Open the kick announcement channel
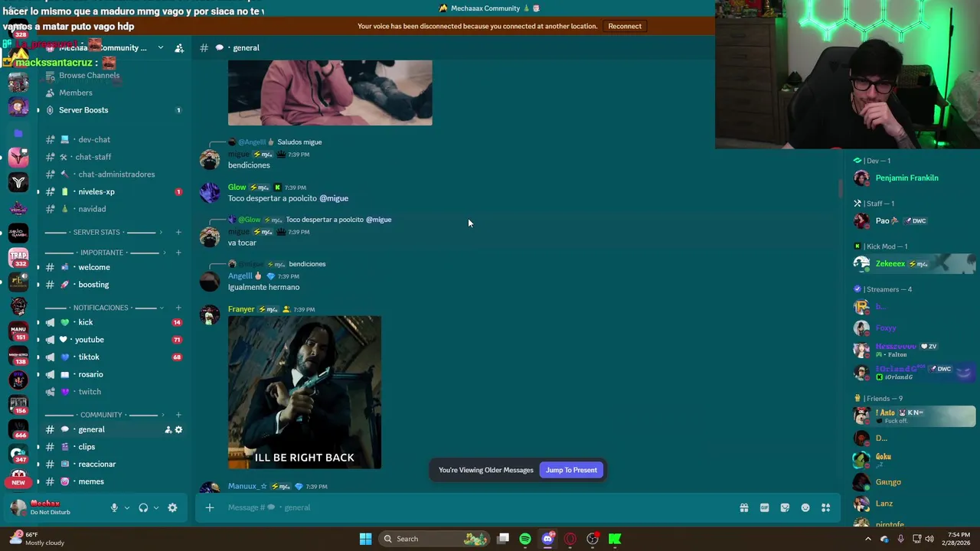The image size is (980, 551). click(x=113, y=322)
